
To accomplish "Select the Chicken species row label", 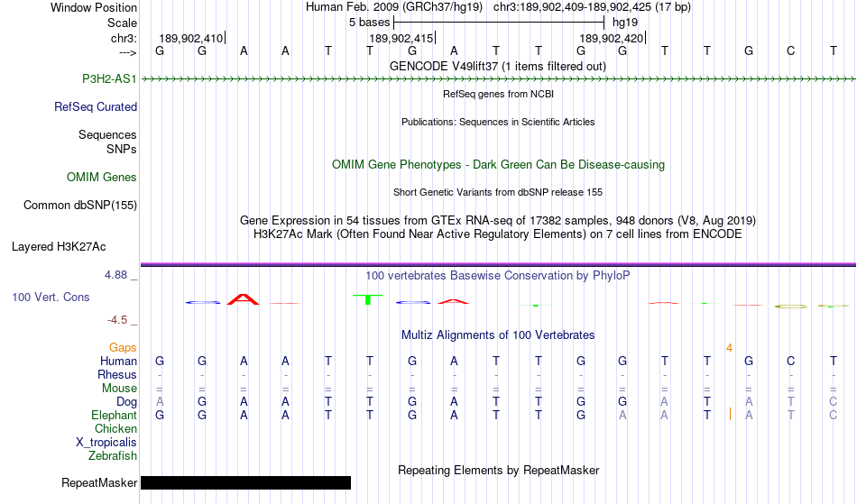I will pyautogui.click(x=115, y=428).
